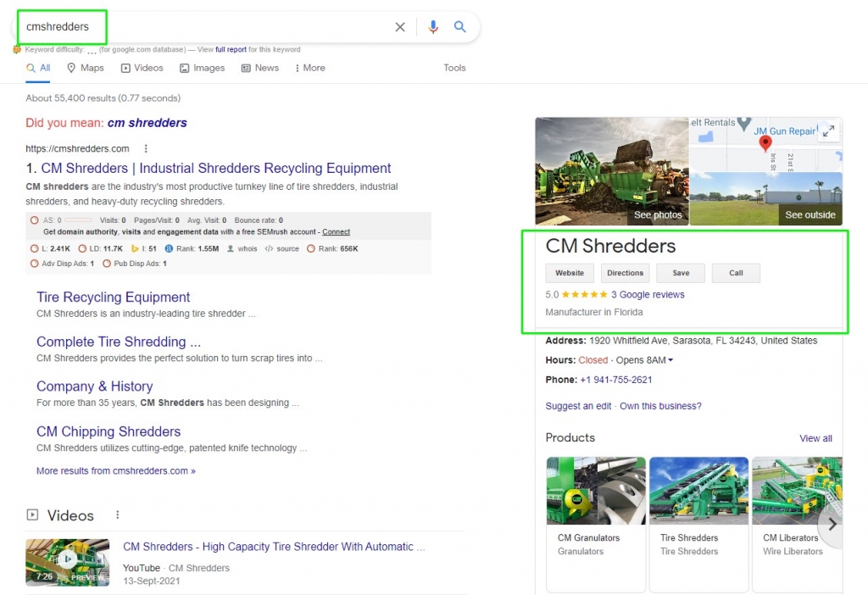Open three-dot menu beside cmshredders.com URL

click(x=146, y=148)
